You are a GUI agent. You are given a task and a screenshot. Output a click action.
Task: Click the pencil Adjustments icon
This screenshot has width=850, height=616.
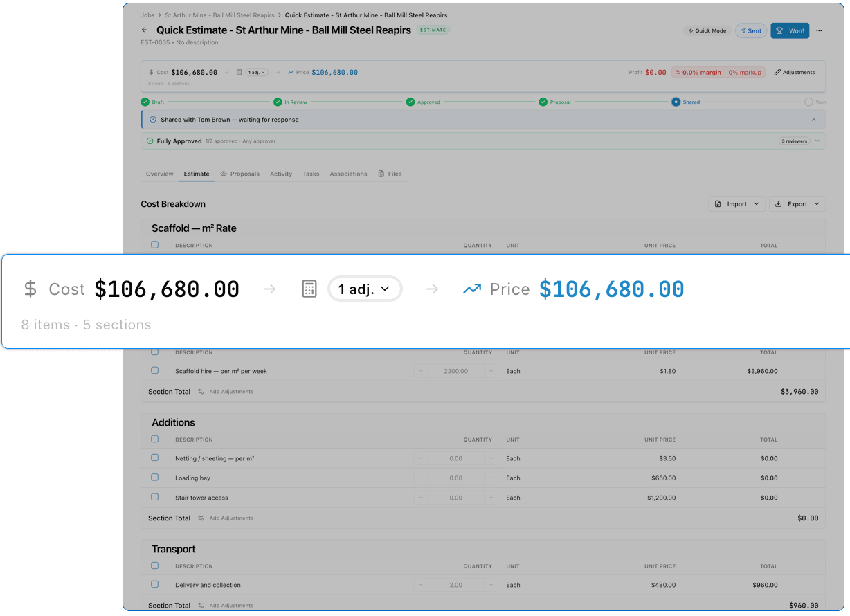point(779,72)
